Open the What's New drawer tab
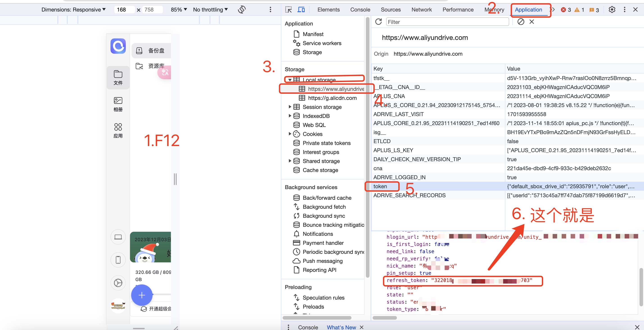 pyautogui.click(x=341, y=327)
